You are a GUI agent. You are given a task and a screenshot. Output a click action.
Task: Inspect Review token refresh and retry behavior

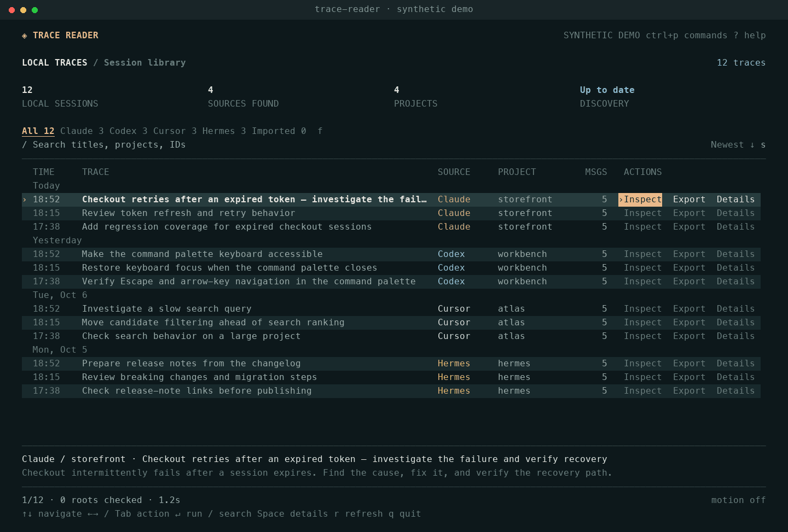tap(643, 213)
